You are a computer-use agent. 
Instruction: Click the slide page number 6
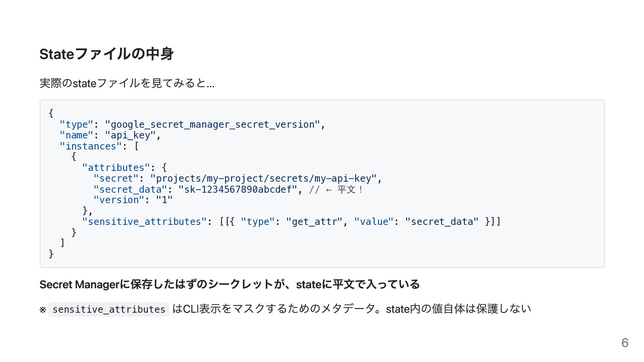pyautogui.click(x=625, y=343)
